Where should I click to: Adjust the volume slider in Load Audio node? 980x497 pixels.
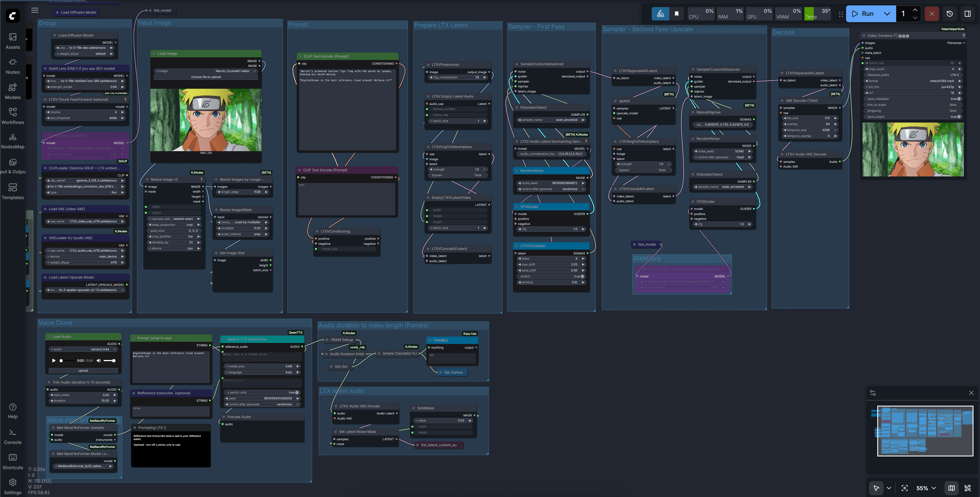[x=109, y=361]
